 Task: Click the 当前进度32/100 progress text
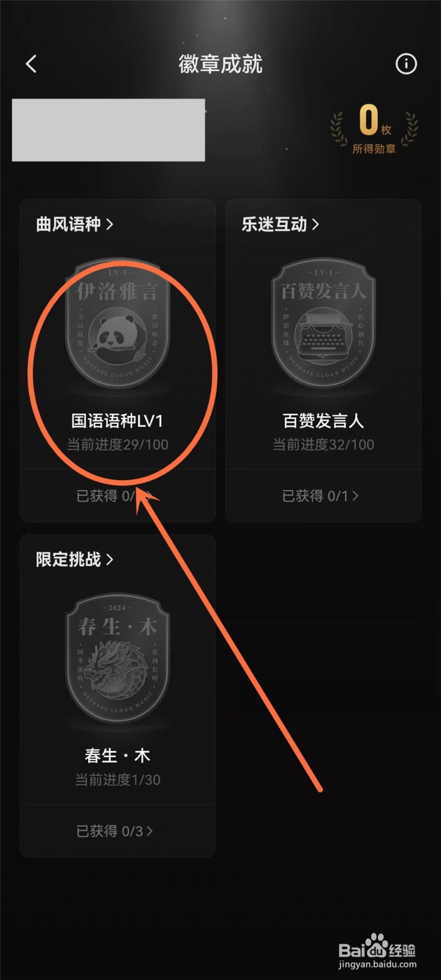[323, 445]
